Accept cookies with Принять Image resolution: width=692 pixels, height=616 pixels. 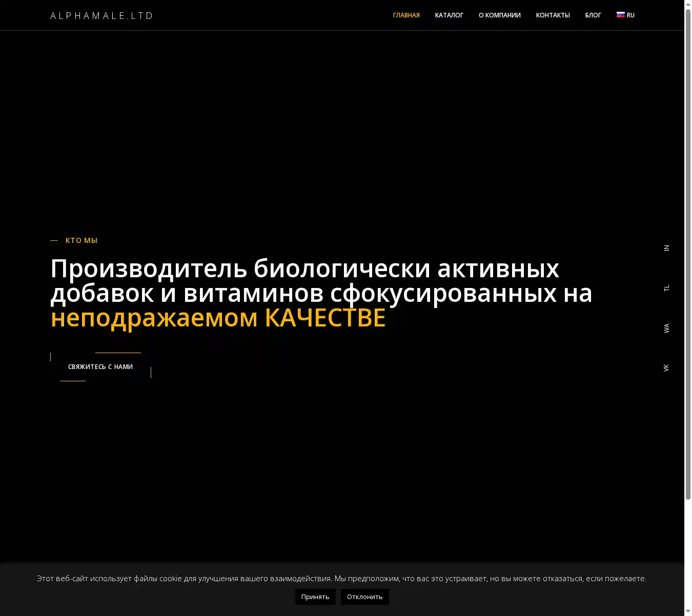(315, 597)
